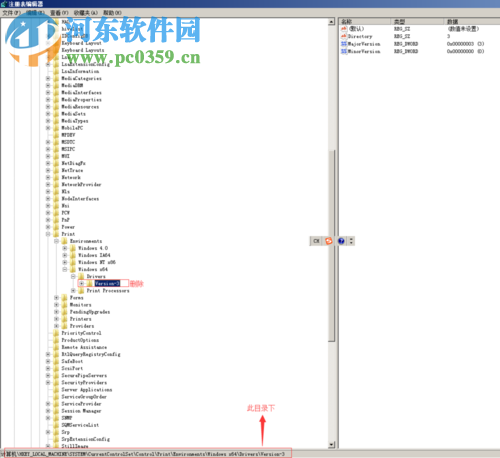Expand the Monitors key

[56, 305]
